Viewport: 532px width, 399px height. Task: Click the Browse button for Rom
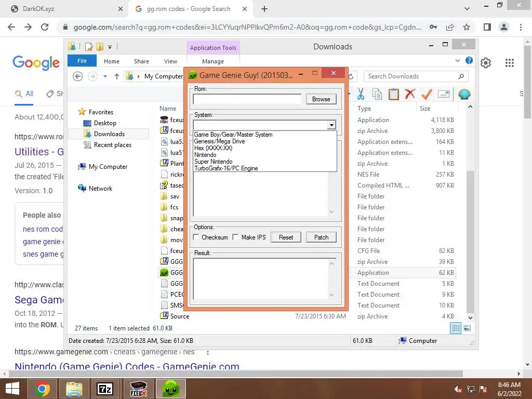tap(321, 99)
